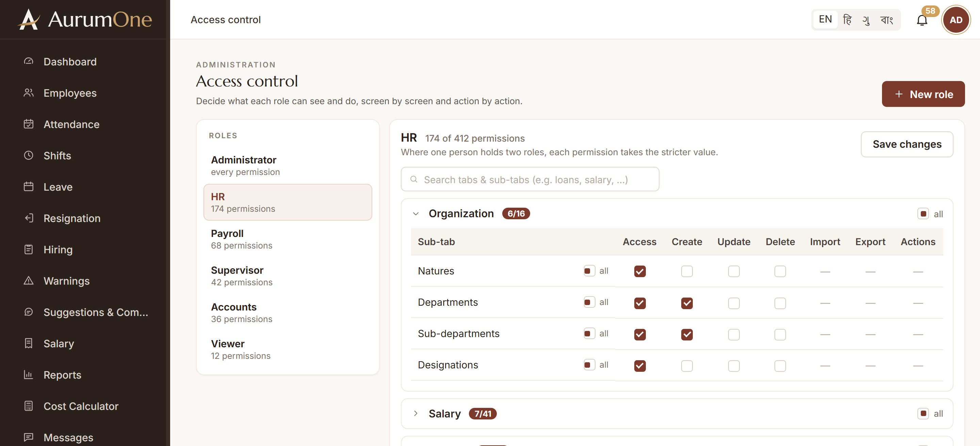
Task: Toggle the all checkbox in Sub-departments row
Action: click(x=589, y=333)
